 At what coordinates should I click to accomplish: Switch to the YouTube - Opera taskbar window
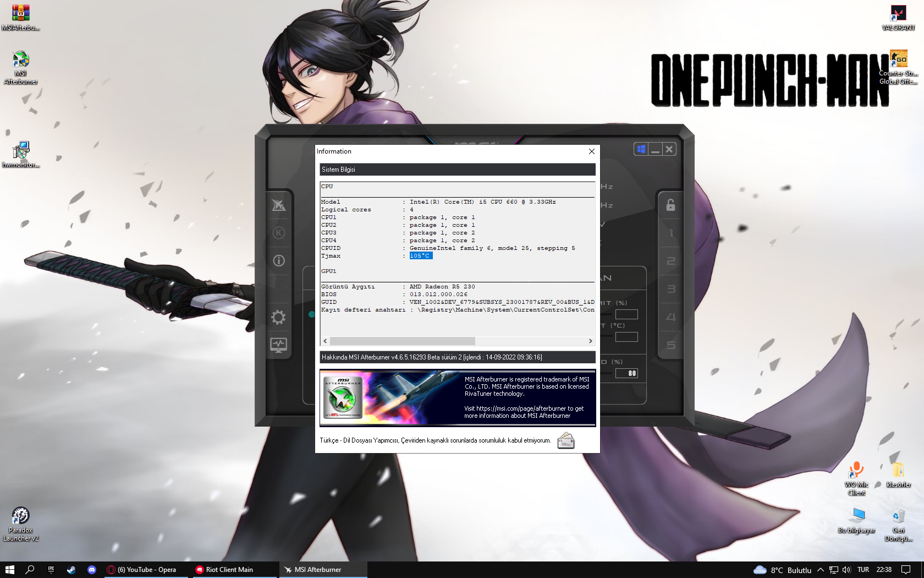[146, 570]
